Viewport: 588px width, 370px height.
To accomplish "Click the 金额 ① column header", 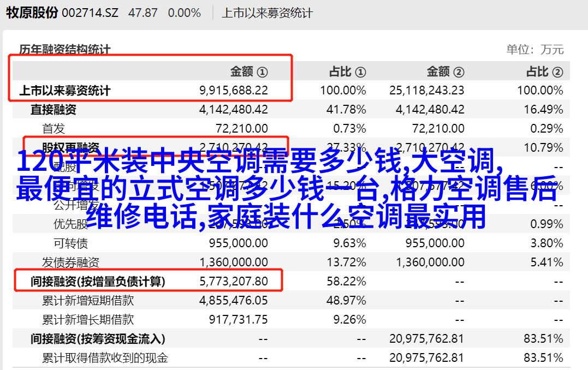I will tap(249, 71).
